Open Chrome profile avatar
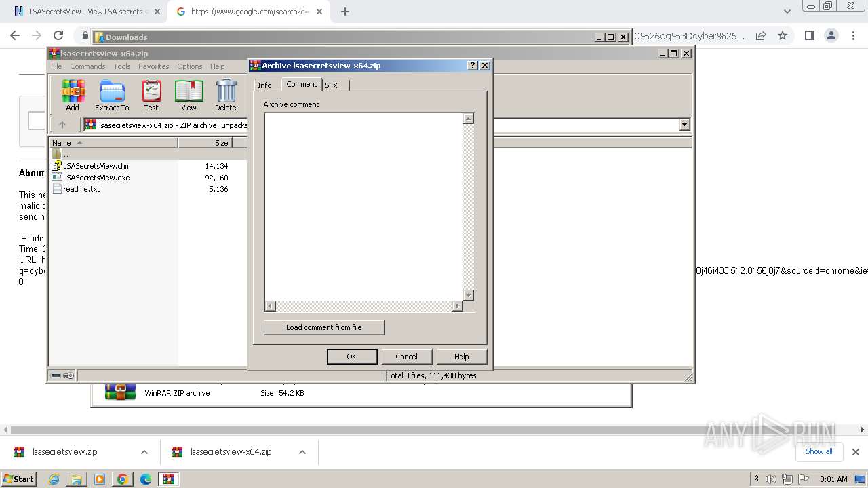This screenshot has width=868, height=488. (831, 36)
